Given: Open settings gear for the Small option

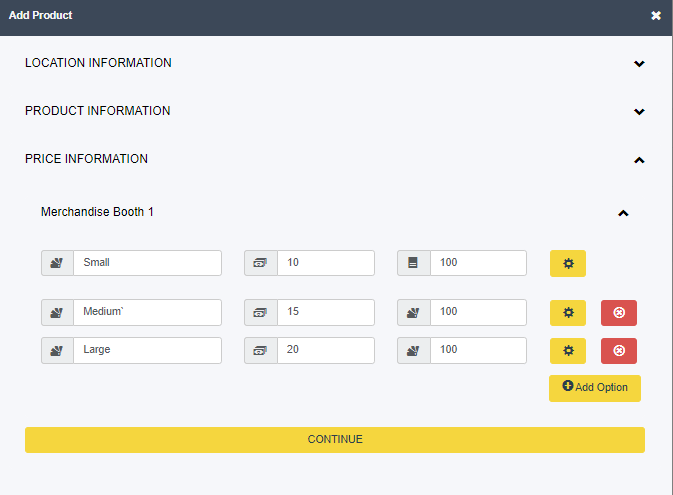Looking at the screenshot, I should (567, 263).
